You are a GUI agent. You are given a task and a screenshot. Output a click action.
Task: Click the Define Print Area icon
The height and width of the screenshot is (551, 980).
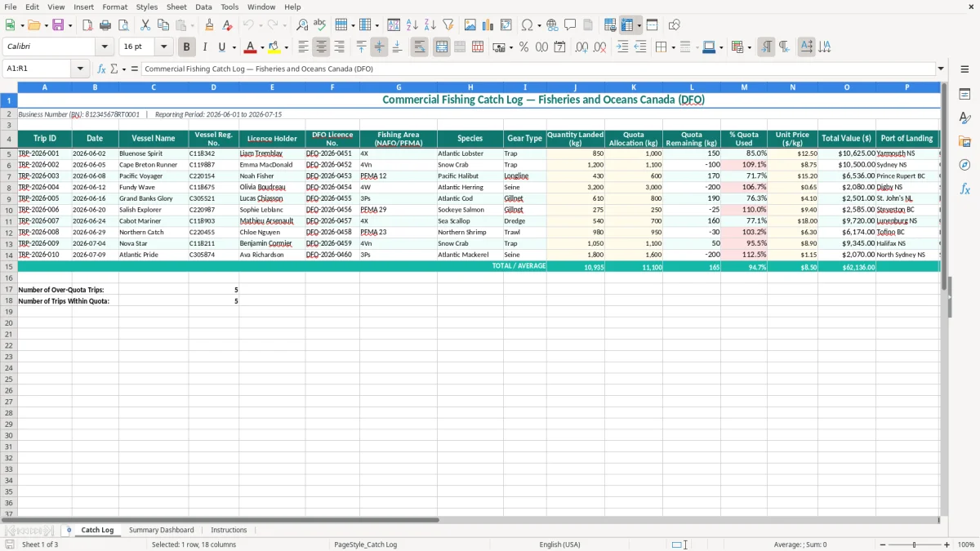(x=610, y=25)
